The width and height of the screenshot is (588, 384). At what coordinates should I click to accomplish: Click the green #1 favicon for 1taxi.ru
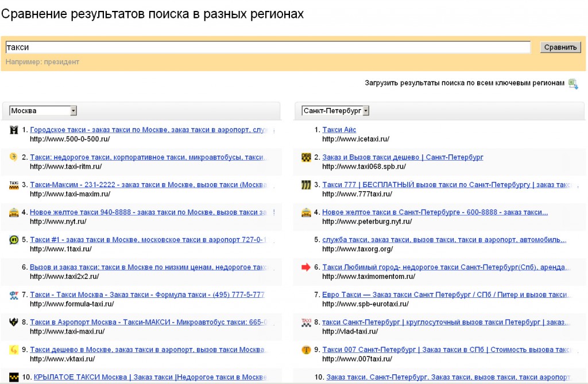(14, 239)
